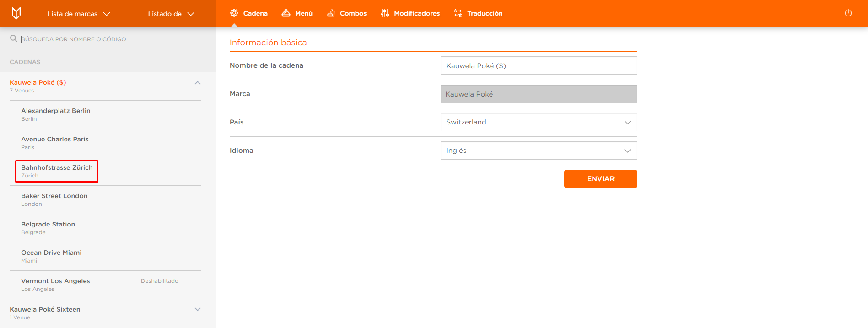Viewport: 868px width, 328px height.
Task: Select the Kauwela Poké ($) chain name
Action: (38, 82)
